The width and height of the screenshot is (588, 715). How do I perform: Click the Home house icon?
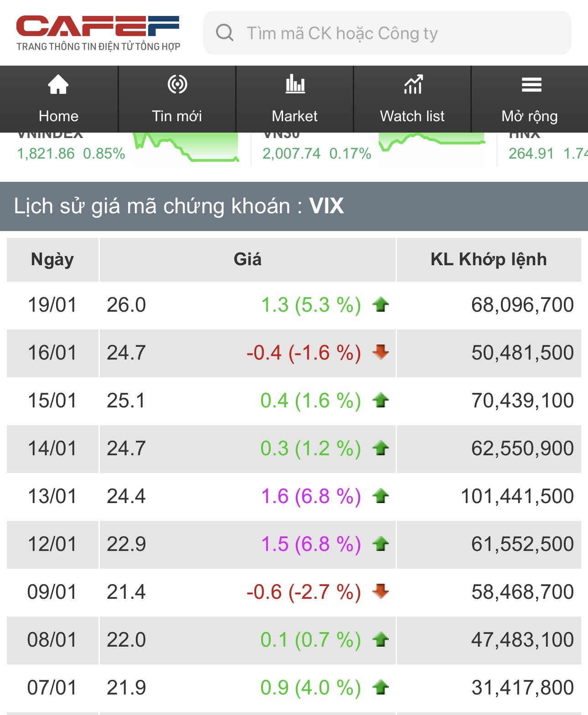pyautogui.click(x=58, y=85)
